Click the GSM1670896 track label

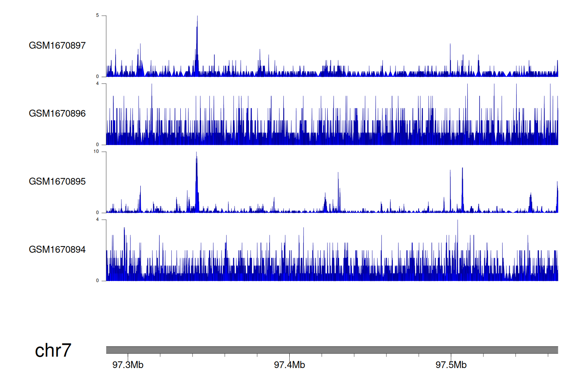coord(57,114)
